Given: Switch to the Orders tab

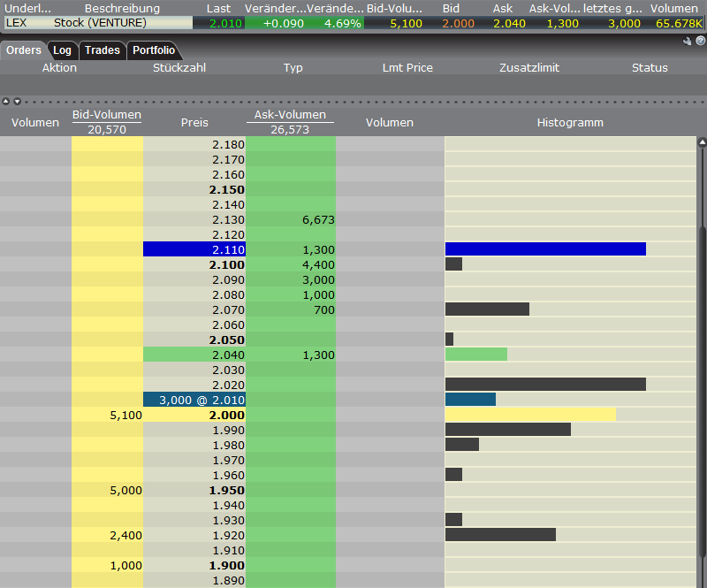Looking at the screenshot, I should click(24, 50).
